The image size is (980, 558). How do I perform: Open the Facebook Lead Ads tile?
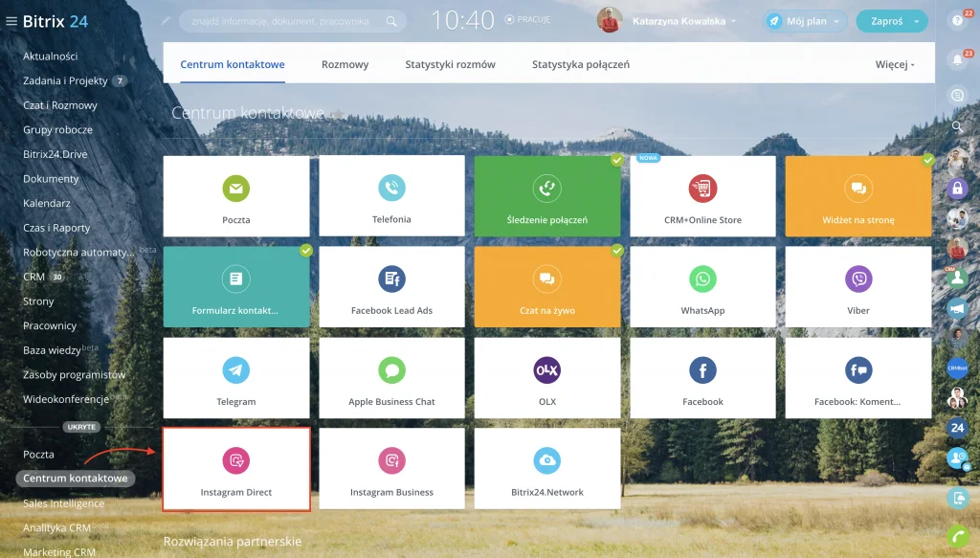coord(391,287)
